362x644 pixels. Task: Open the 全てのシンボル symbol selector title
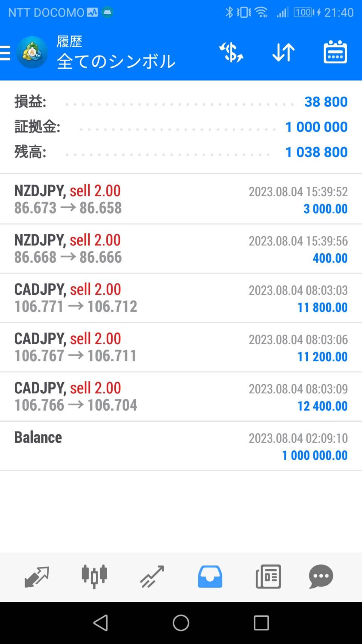[116, 61]
